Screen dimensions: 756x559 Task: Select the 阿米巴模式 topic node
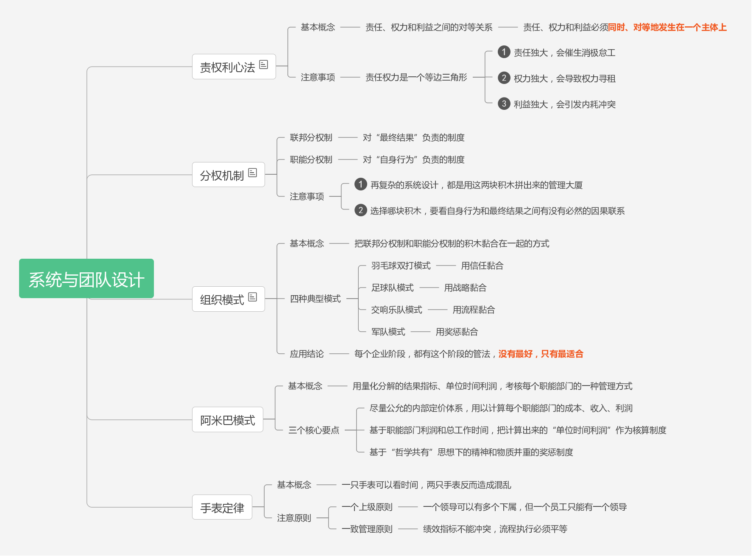pos(228,420)
